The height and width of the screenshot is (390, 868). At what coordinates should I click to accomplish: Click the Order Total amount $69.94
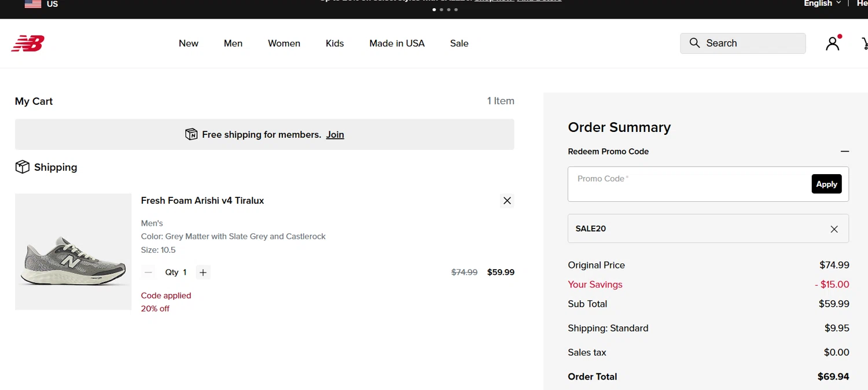833,377
